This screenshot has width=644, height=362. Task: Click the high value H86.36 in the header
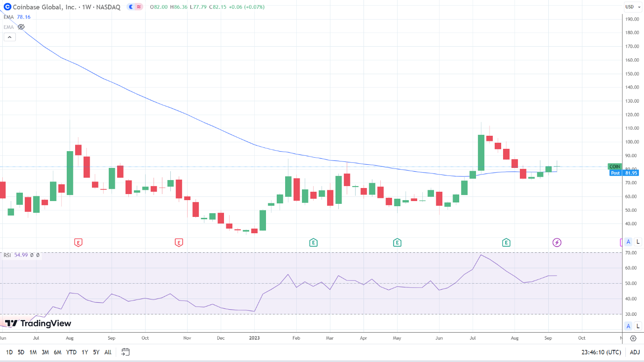click(x=179, y=7)
